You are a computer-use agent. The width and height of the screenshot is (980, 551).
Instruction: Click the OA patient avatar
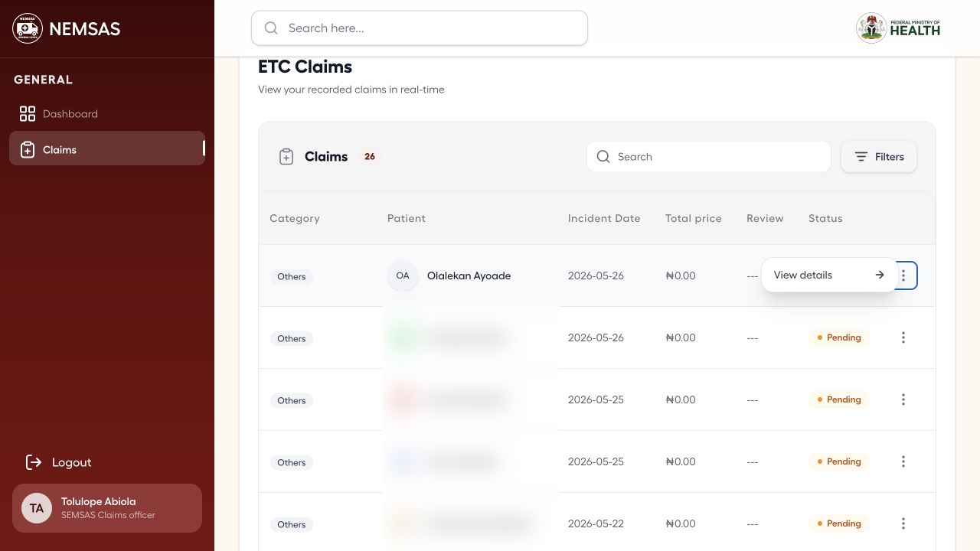coord(403,275)
